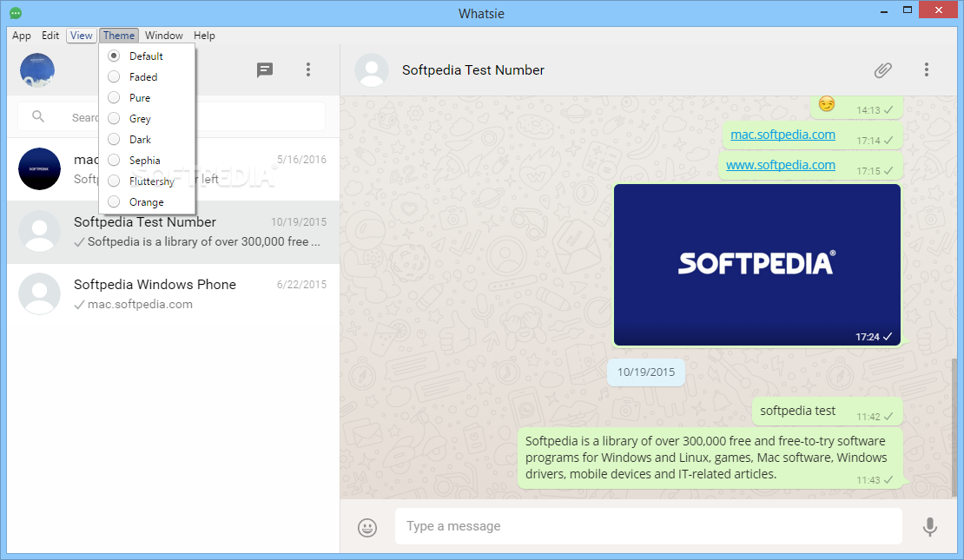Select the Faded theme option
Image resolution: width=964 pixels, height=560 pixels.
click(x=147, y=77)
